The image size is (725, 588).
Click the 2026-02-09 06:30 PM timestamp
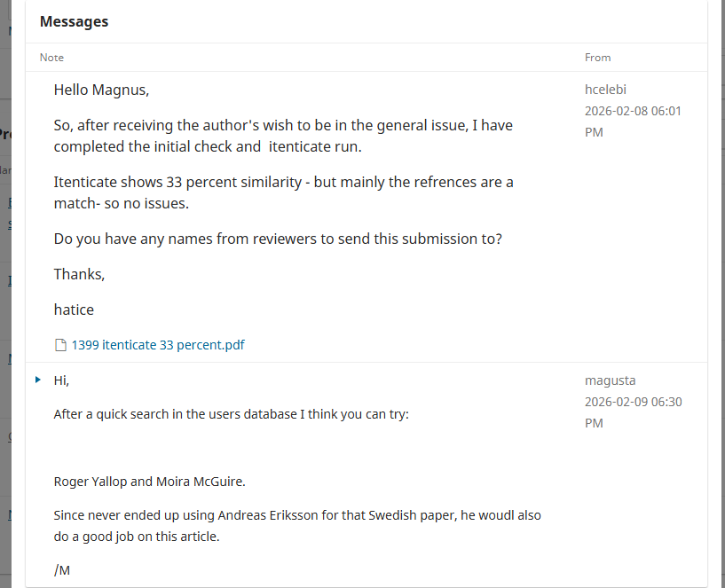[632, 412]
